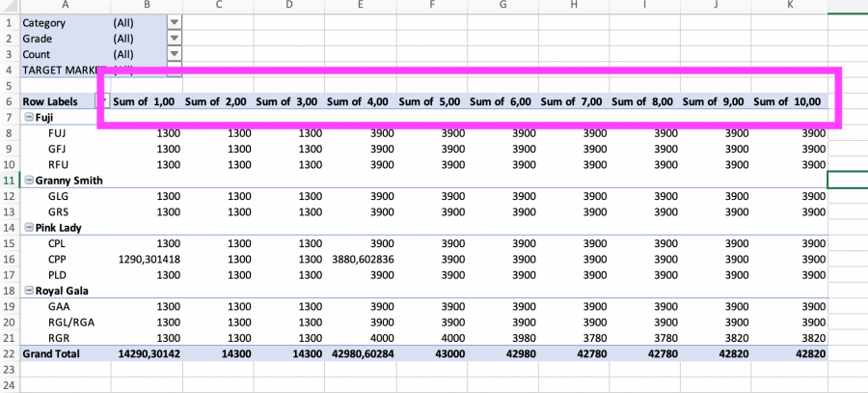Image resolution: width=868 pixels, height=393 pixels.
Task: Select column E header
Action: click(361, 6)
